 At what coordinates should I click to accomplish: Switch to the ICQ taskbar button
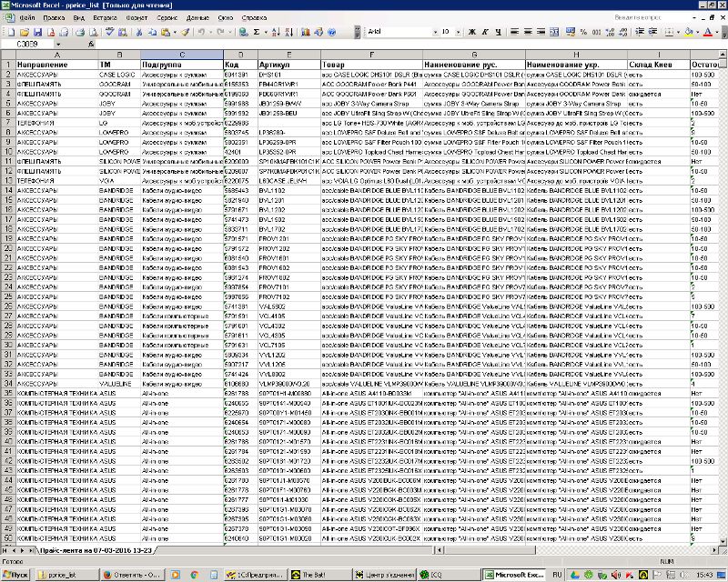(448, 575)
